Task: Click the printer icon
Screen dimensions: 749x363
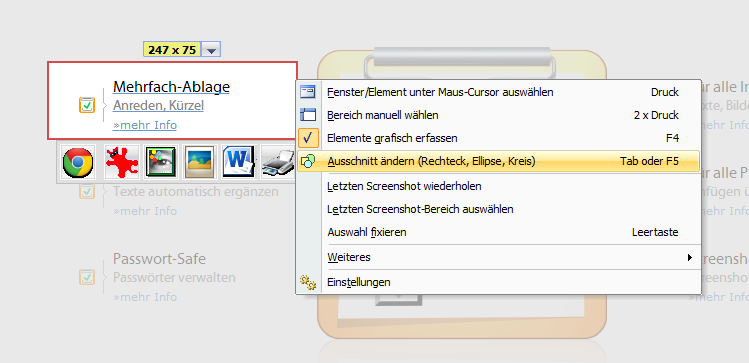Action: pos(278,162)
